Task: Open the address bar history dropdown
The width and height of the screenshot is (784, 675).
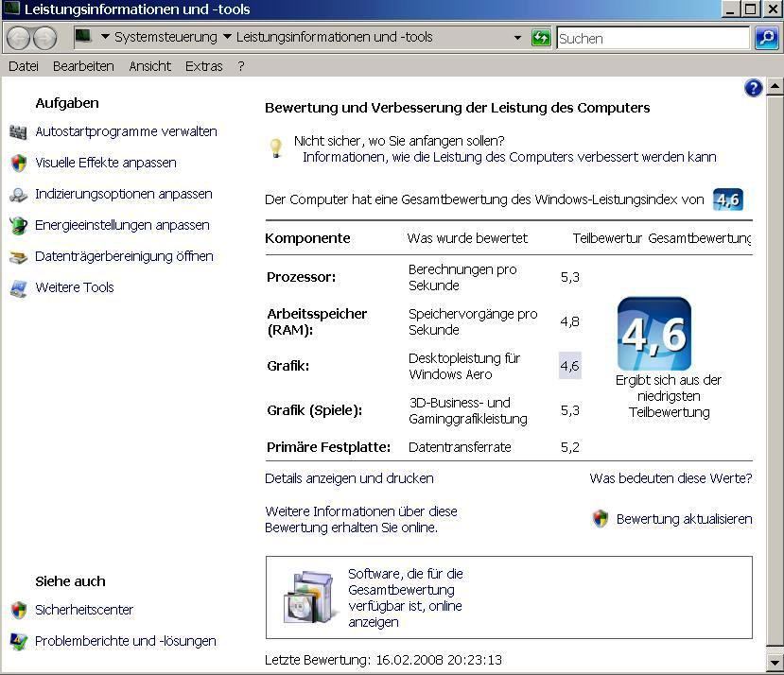Action: coord(517,38)
